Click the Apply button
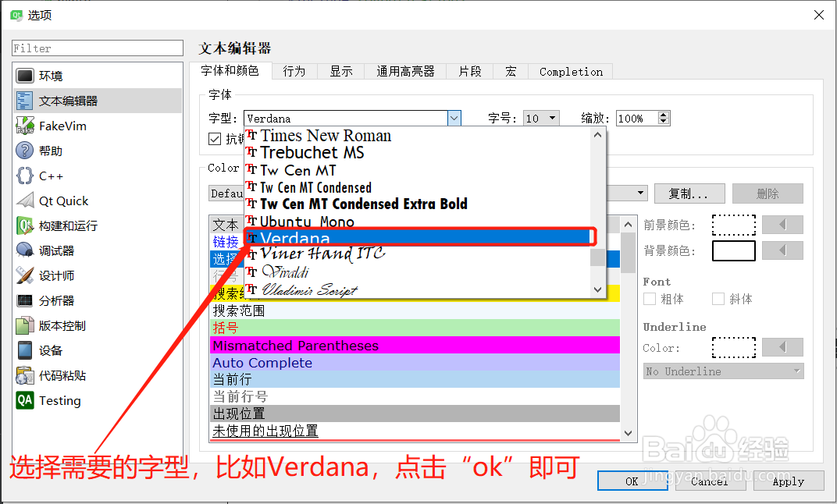The height and width of the screenshot is (504, 837). 789,481
